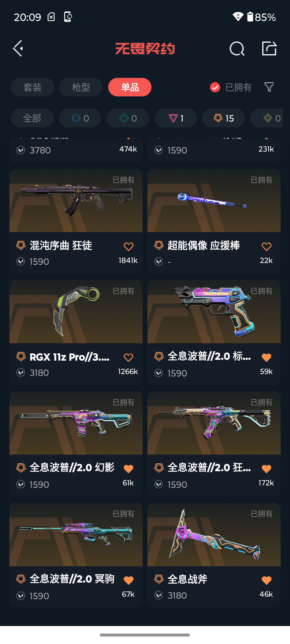290x644 pixels.
Task: Switch to 套装 tab
Action: [32, 87]
